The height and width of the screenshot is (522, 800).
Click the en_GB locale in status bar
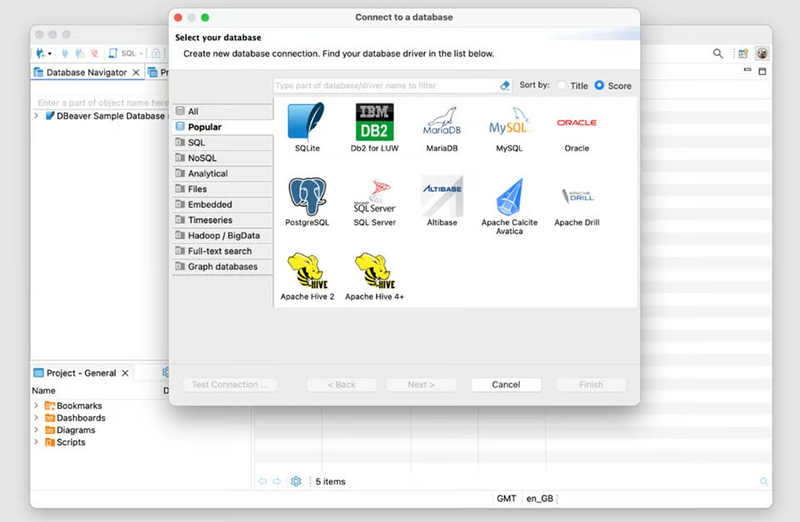coord(539,499)
